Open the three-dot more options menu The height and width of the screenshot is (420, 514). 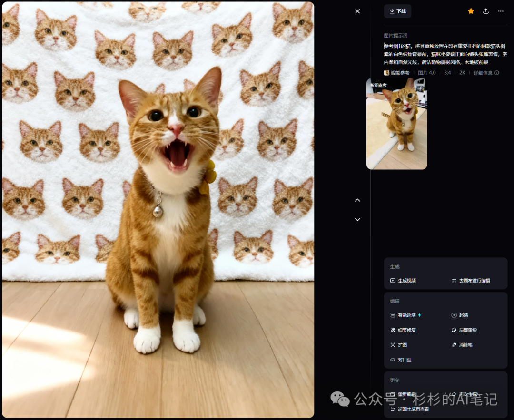(501, 11)
